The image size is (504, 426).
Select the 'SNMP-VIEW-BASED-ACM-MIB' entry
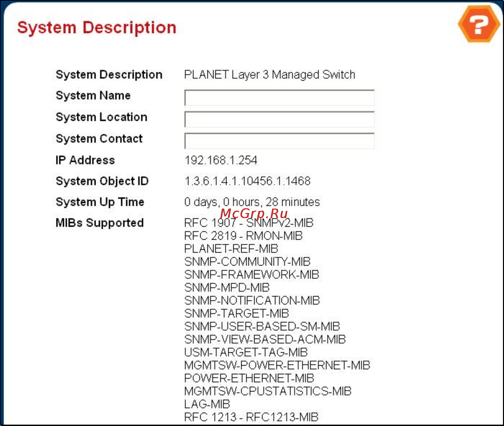pos(265,340)
